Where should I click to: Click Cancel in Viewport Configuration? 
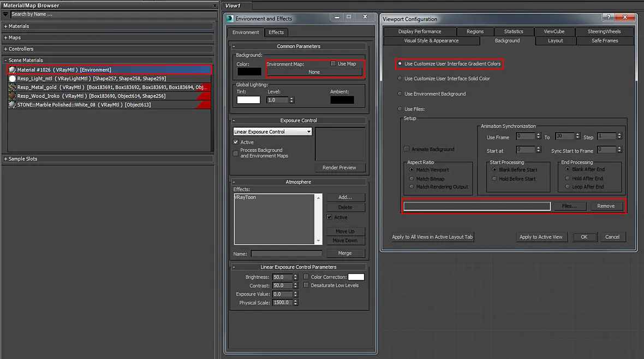pyautogui.click(x=612, y=237)
